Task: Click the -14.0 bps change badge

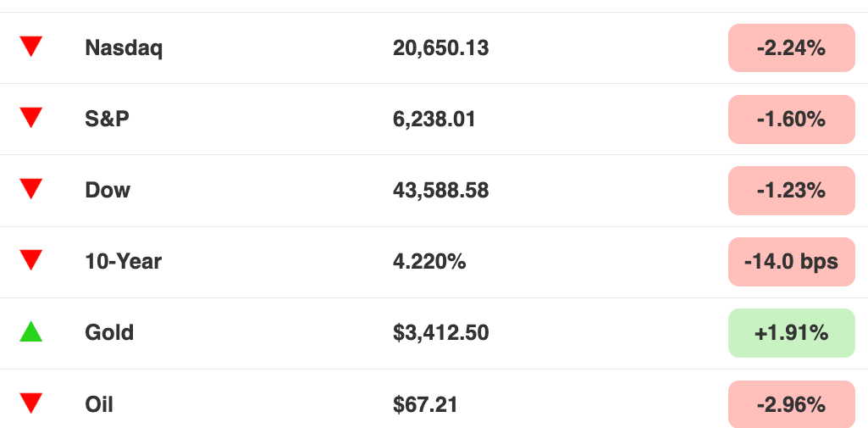Action: click(x=792, y=261)
